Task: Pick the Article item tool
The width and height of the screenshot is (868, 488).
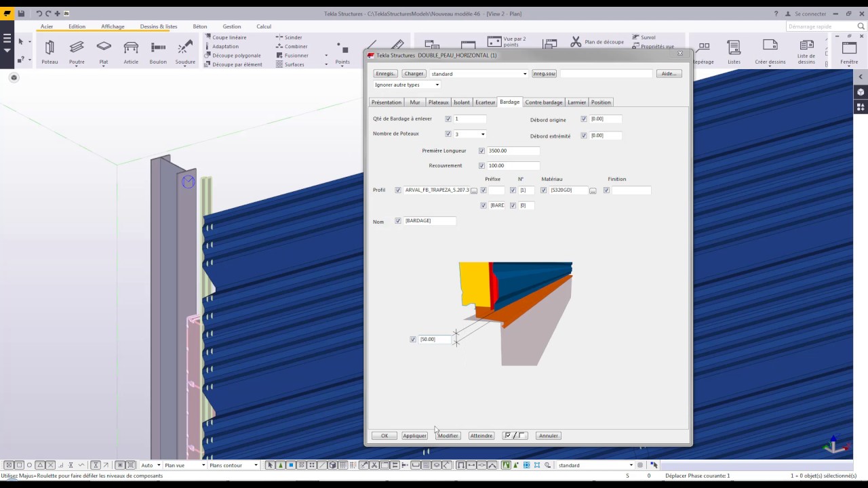Action: [131, 52]
